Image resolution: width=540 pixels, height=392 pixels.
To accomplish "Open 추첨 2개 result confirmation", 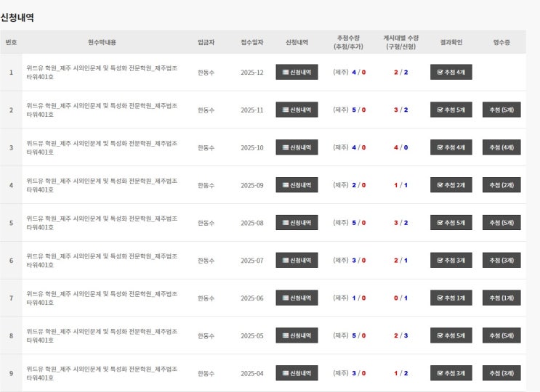I will (451, 185).
